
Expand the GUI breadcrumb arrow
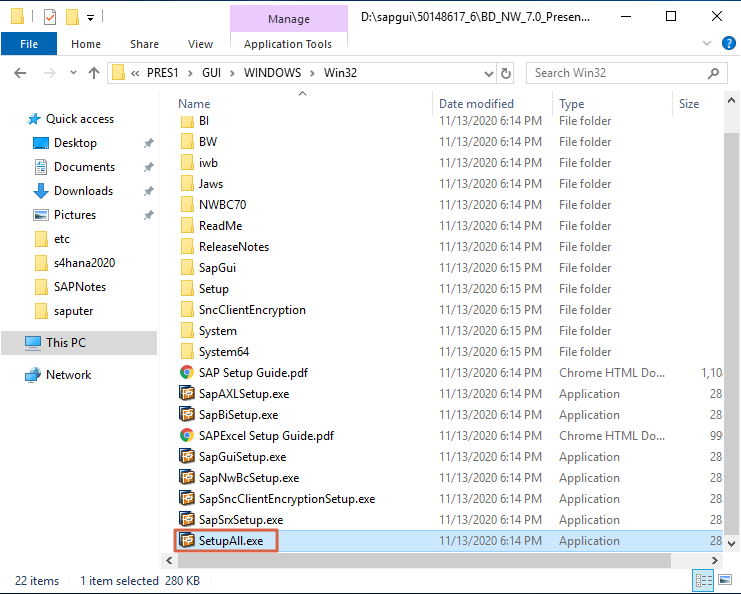[233, 73]
